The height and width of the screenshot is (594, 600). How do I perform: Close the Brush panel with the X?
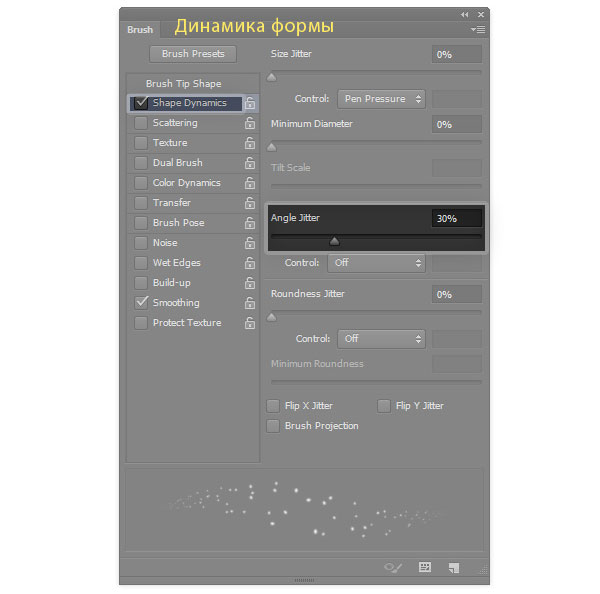click(481, 15)
